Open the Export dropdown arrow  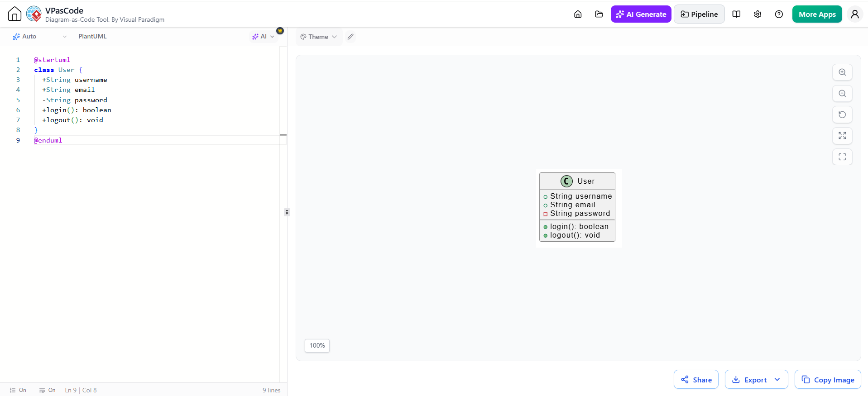click(777, 380)
